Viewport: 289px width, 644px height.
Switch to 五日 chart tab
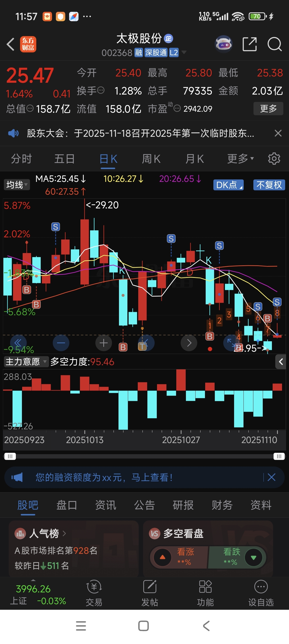click(65, 159)
